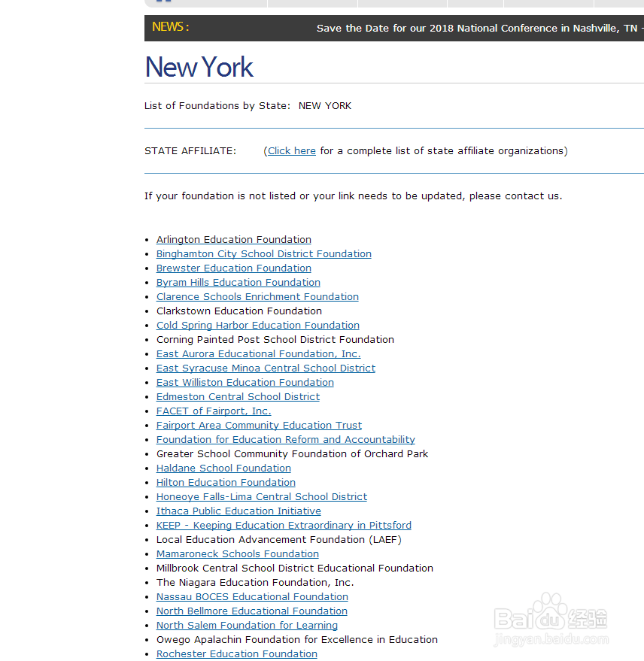Select Greater School Community Foundation of Orchard Park text
Viewport: 644px width, 661px height.
(292, 454)
